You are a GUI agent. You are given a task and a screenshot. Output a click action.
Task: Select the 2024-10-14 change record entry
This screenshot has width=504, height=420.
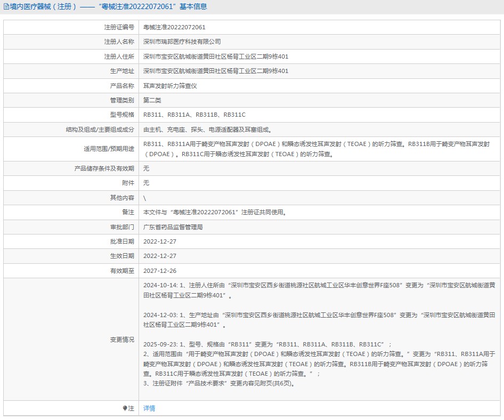[319, 290]
